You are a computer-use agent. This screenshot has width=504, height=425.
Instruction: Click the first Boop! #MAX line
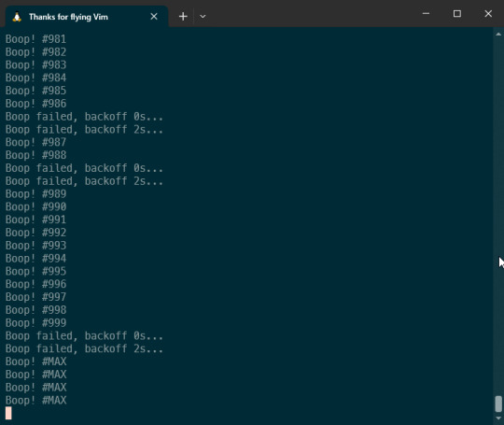36,361
